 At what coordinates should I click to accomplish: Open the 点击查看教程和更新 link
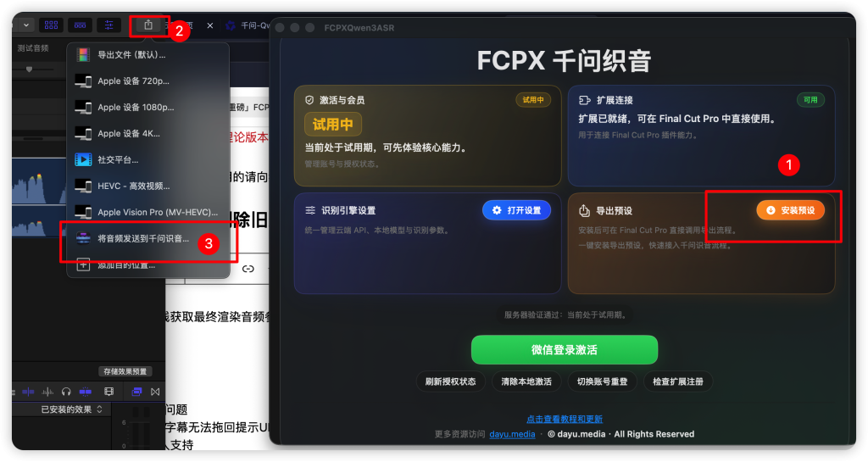click(x=564, y=420)
